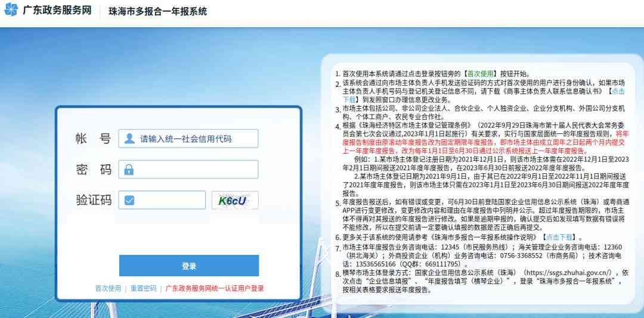
Task: Click the lock icon in password field
Action: [x=129, y=170]
